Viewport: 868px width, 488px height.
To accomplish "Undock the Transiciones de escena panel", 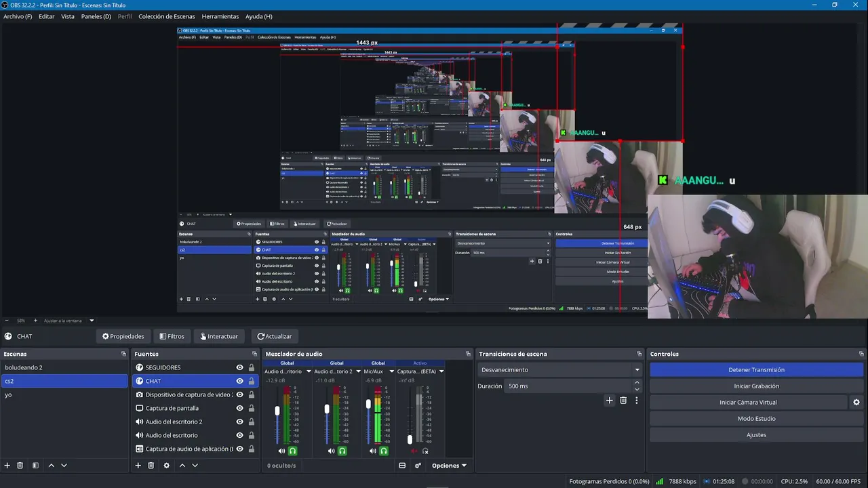I will [639, 354].
